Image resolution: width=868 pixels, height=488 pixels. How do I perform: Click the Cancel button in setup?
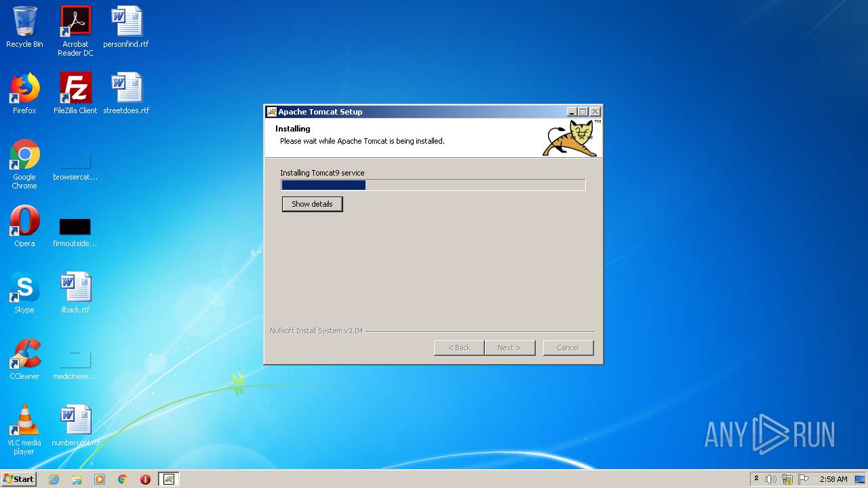[x=568, y=348]
